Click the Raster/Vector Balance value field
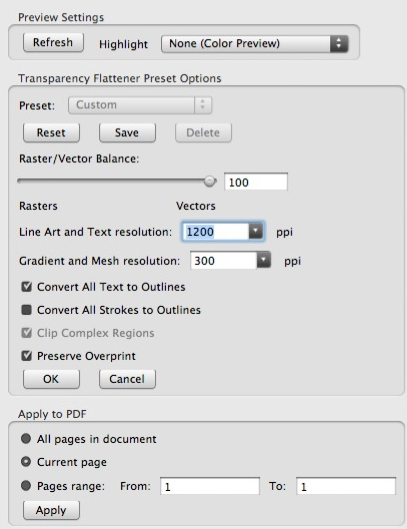Viewport: 407px width, 529px height. [256, 182]
